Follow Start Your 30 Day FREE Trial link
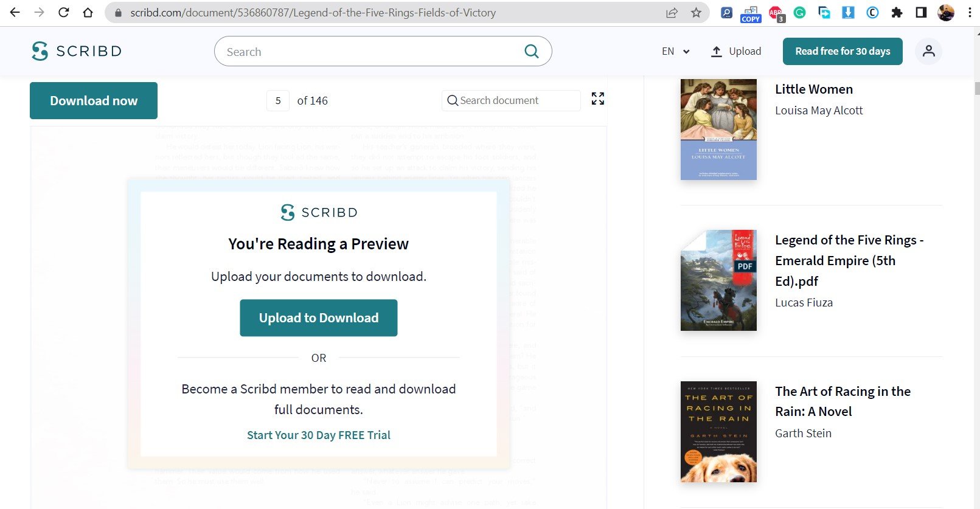This screenshot has width=980, height=509. point(318,435)
